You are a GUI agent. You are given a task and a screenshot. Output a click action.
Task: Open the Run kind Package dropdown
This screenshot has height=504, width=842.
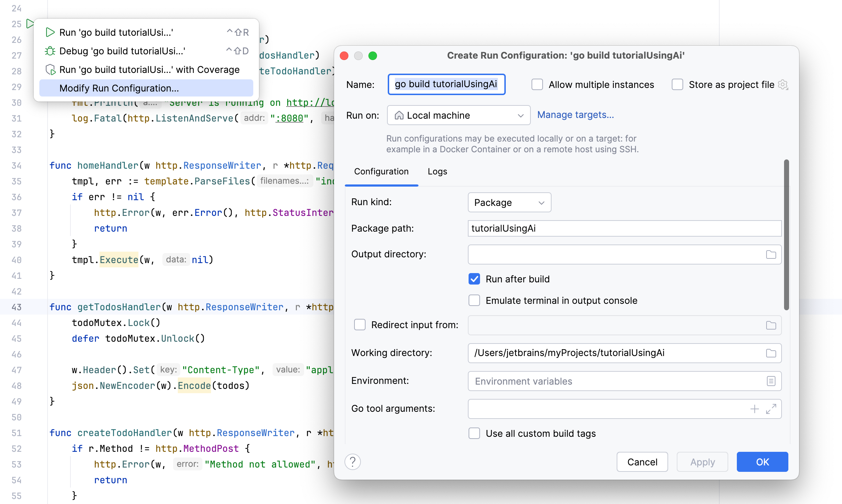[x=509, y=203]
